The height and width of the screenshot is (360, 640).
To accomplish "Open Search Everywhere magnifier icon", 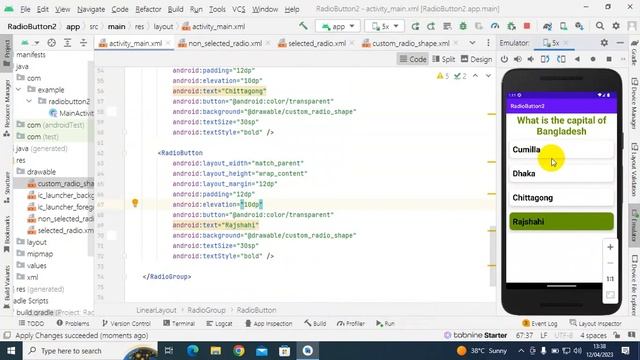I will (x=600, y=26).
